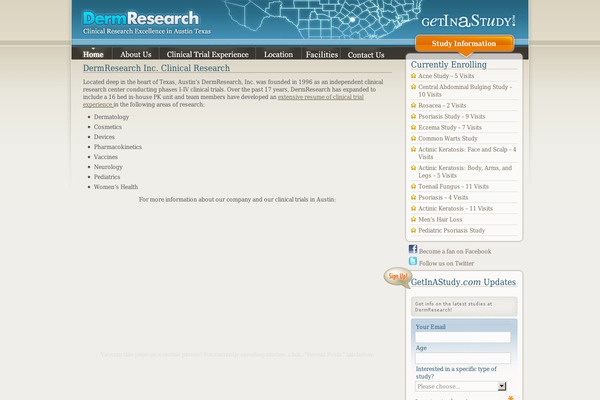
Task: Follow the extensive resume of clinical trial link
Action: pyautogui.click(x=321, y=97)
